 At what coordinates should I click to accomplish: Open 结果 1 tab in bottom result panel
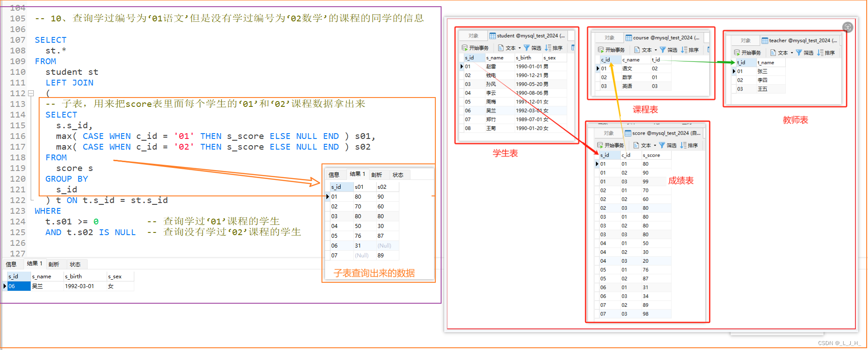pyautogui.click(x=34, y=264)
